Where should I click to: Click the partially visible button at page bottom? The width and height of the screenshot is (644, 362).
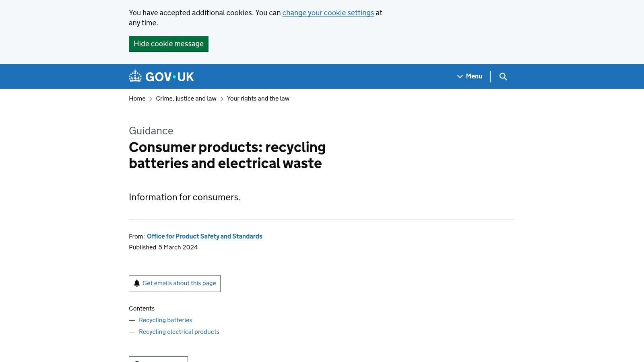click(x=158, y=360)
